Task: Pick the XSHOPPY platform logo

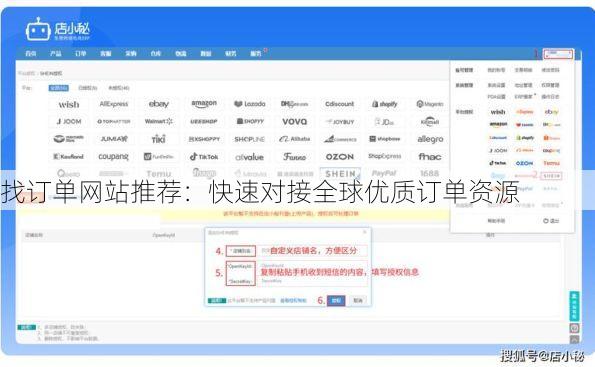Action: [204, 139]
